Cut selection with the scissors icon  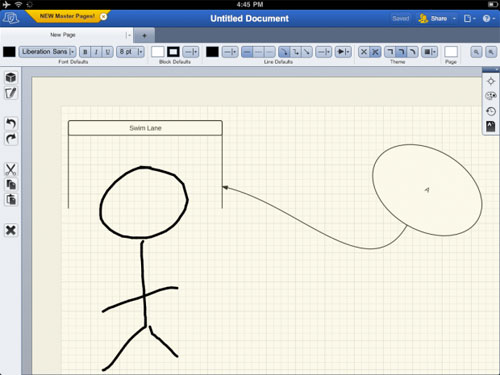click(11, 169)
